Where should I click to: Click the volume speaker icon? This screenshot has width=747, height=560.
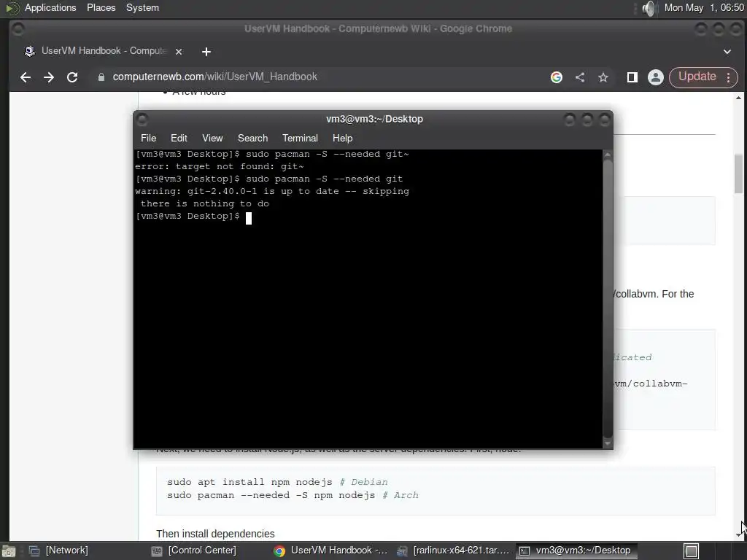(x=649, y=8)
